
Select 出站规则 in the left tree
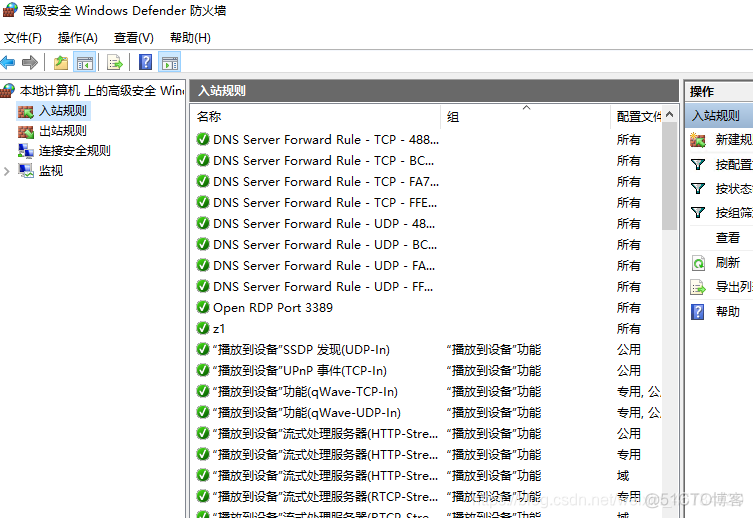(x=62, y=131)
